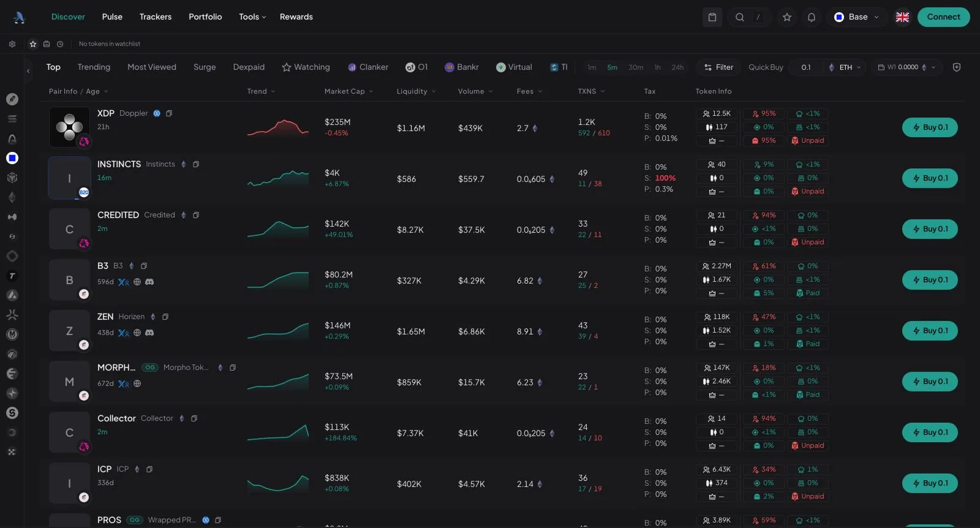Open the Filter button
The height and width of the screenshot is (528, 980).
coord(718,67)
